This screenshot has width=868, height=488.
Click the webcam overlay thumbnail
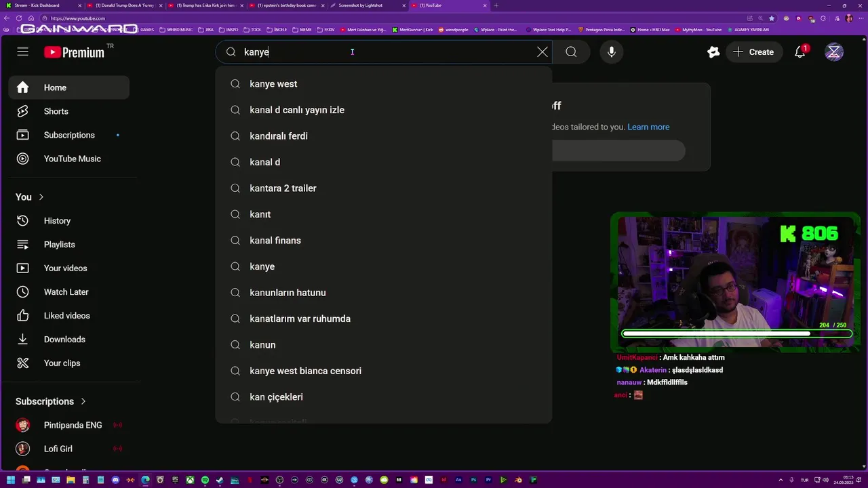point(736,282)
